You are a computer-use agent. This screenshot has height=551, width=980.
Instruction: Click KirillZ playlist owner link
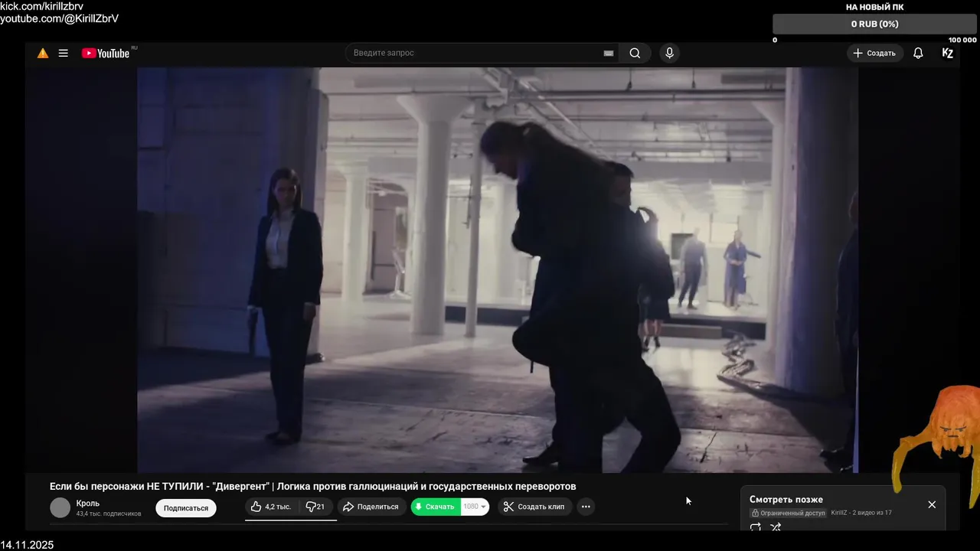(839, 513)
